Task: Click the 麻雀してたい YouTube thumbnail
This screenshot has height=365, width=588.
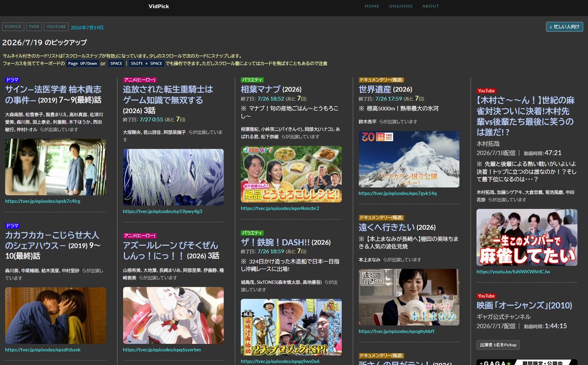Action: [x=527, y=238]
